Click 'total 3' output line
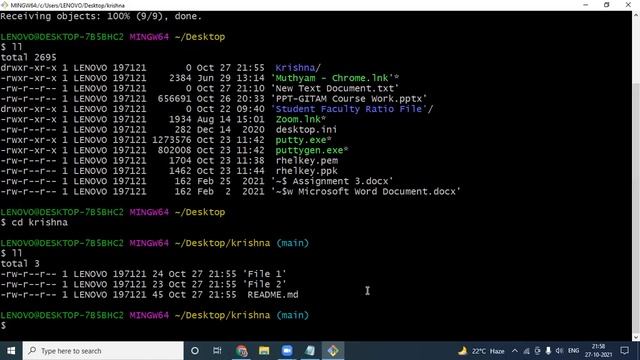This screenshot has height=360, width=640. (x=20, y=264)
